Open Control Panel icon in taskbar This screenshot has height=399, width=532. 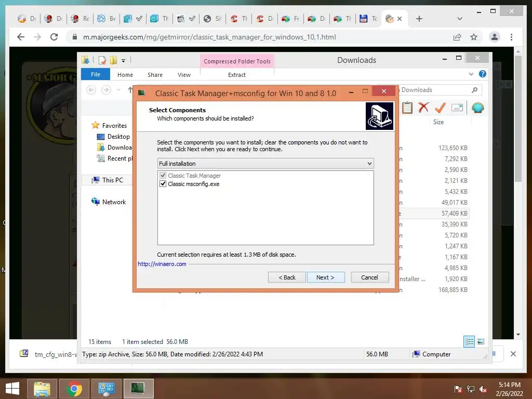[x=106, y=389]
